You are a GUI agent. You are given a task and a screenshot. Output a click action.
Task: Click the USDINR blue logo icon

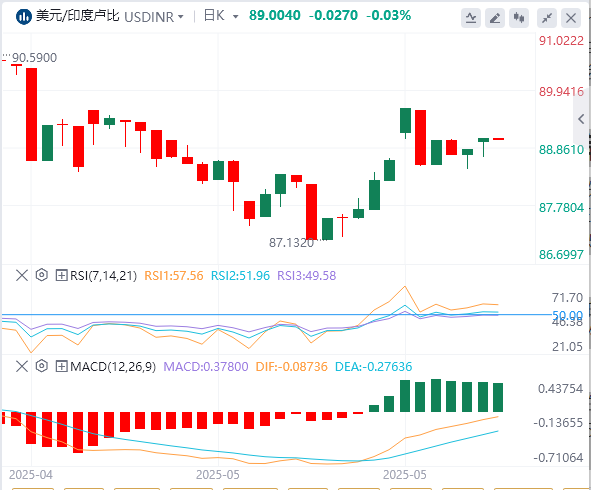tap(23, 17)
